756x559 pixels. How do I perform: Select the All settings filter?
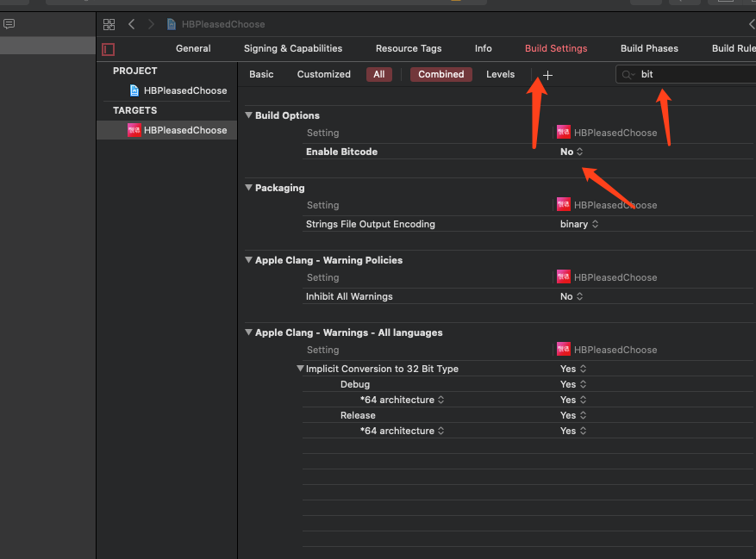[x=379, y=74]
